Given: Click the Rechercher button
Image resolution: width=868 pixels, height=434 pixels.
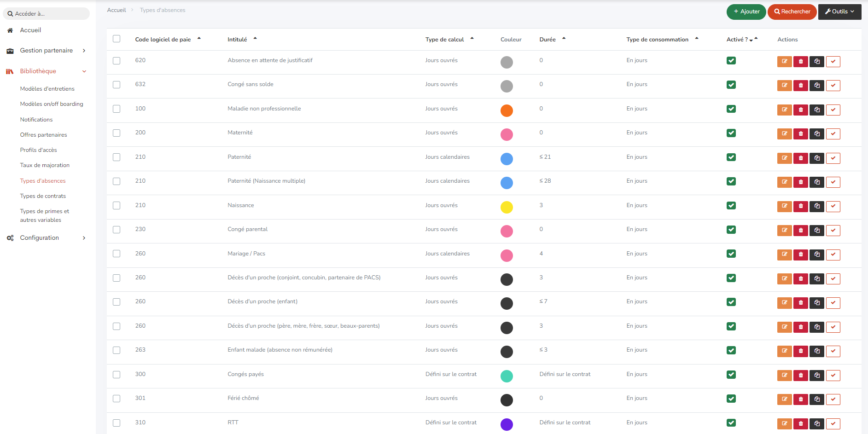Looking at the screenshot, I should click(792, 12).
